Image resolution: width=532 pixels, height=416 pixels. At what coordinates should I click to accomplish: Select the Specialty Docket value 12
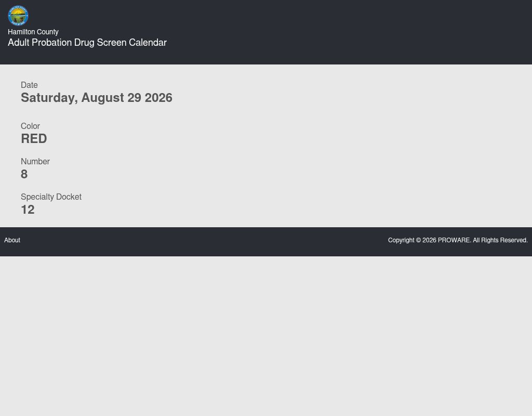click(x=28, y=210)
